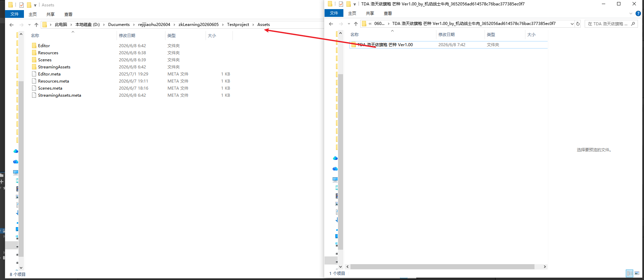Switch to large icons view in TDA window
Viewport: 644px width, 280px height.
[637, 273]
